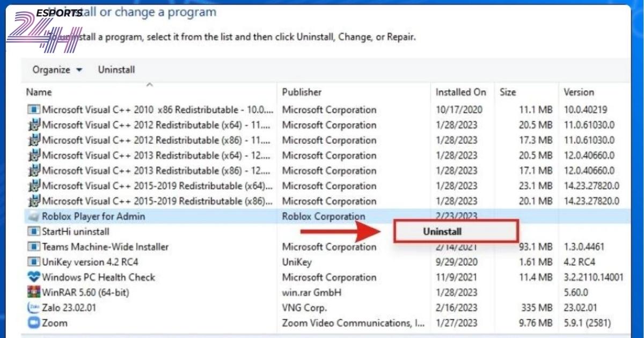Click the 2/16/2023 install date
The height and width of the screenshot is (338, 644).
(456, 308)
